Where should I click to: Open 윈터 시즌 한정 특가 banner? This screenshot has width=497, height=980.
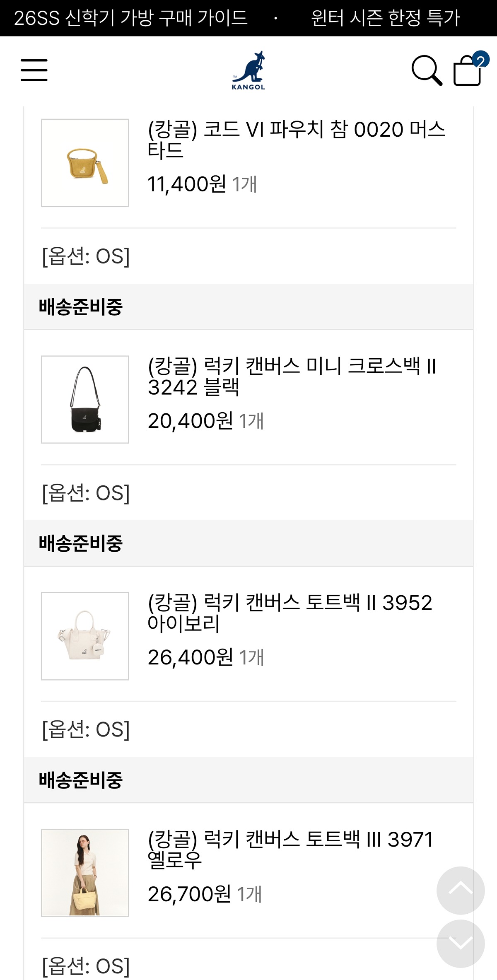tap(385, 18)
